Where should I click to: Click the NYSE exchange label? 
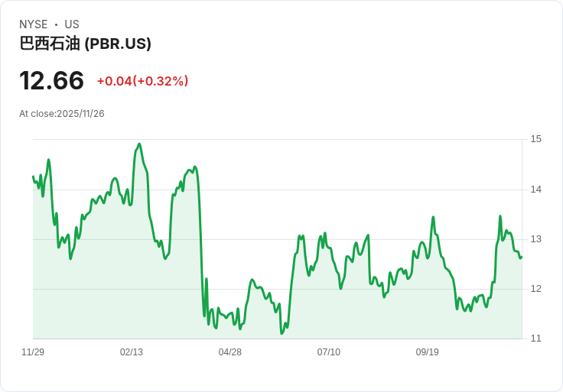tap(33, 24)
